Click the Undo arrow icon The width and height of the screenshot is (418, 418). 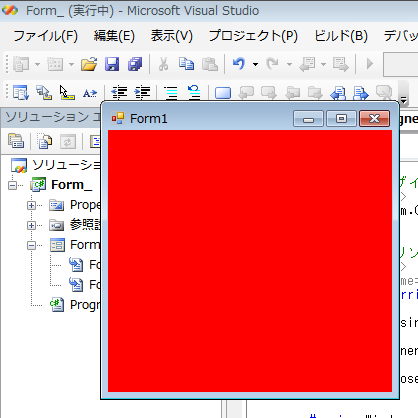239,64
